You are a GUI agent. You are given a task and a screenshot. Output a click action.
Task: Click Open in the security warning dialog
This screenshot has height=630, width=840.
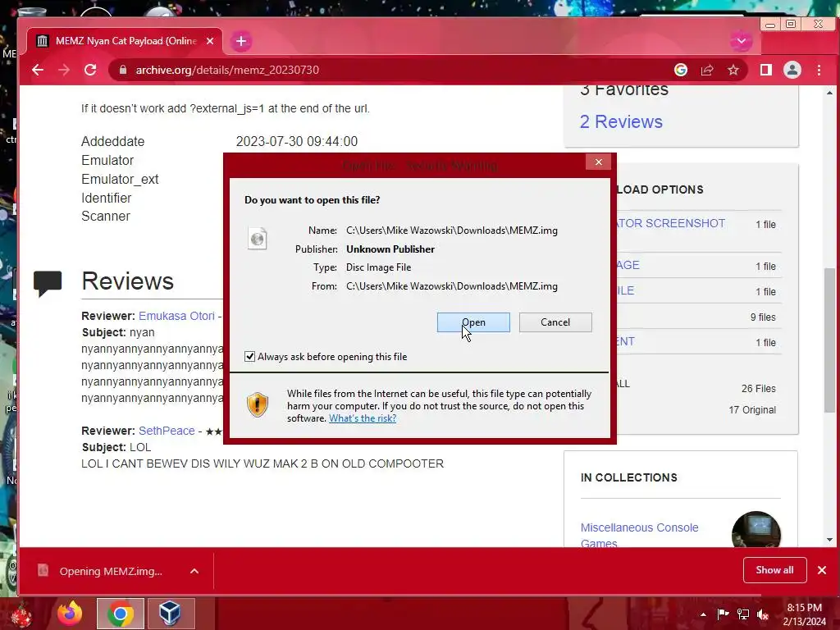tap(473, 322)
